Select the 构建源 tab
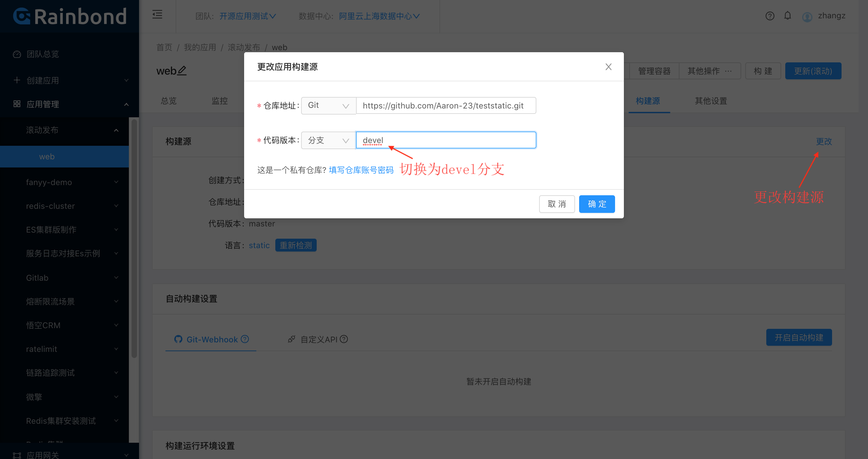 (x=648, y=101)
